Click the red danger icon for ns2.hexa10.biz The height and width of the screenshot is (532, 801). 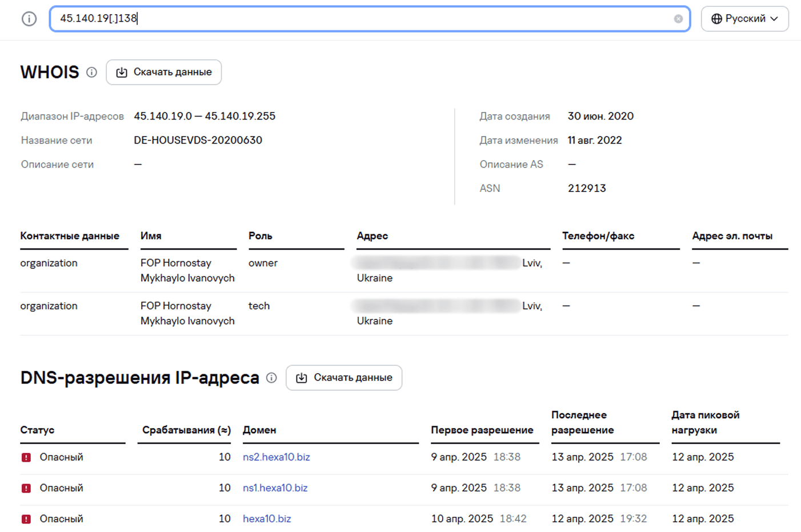coord(26,457)
